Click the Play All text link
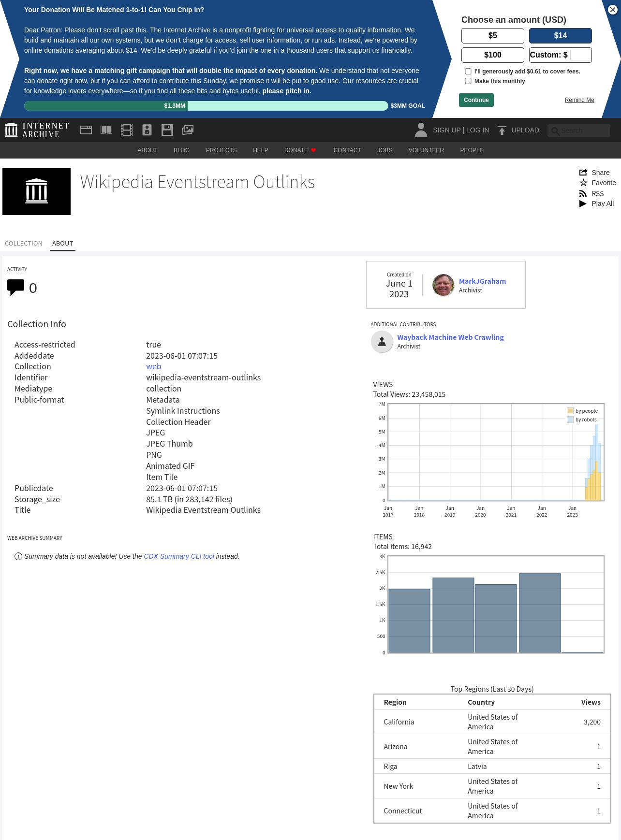This screenshot has width=621, height=840. 603,203
